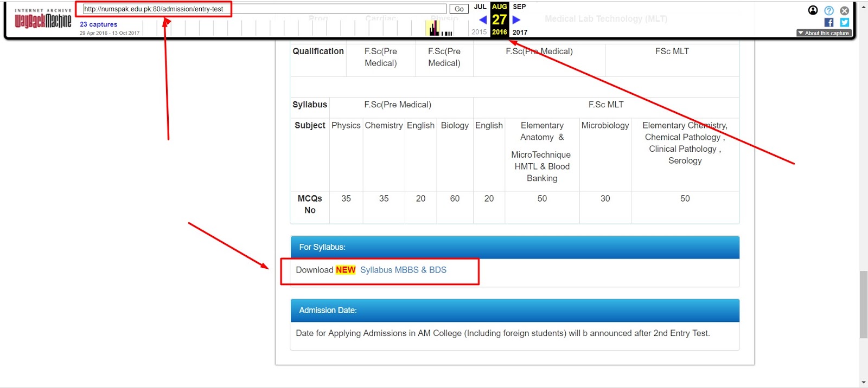Open the 23 captures link
This screenshot has height=388, width=868.
pos(98,24)
